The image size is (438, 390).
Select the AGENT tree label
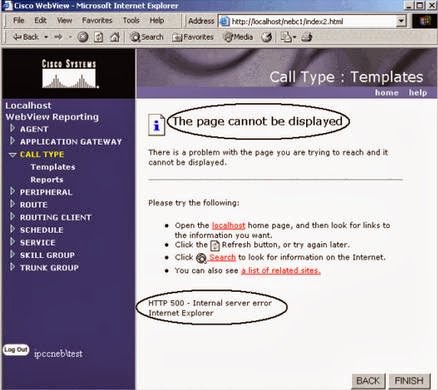tap(34, 129)
